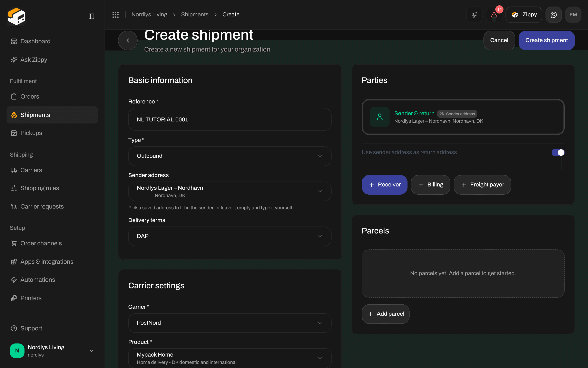This screenshot has width=588, height=368.
Task: Open the apps grid icon
Action: [x=115, y=15]
